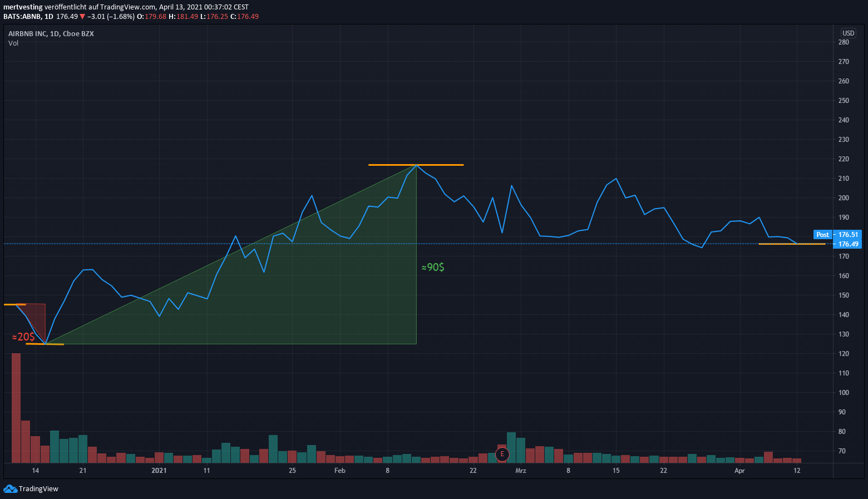Screen dimensions: 868x499
Task: Click the 12 date label on time axis
Action: pos(797,471)
